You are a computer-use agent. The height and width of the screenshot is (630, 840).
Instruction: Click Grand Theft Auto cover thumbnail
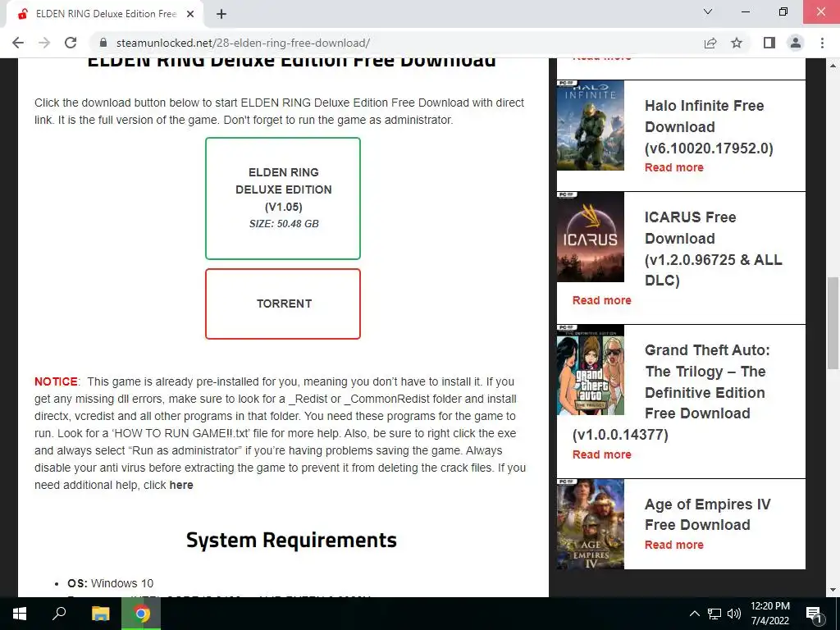pos(591,370)
